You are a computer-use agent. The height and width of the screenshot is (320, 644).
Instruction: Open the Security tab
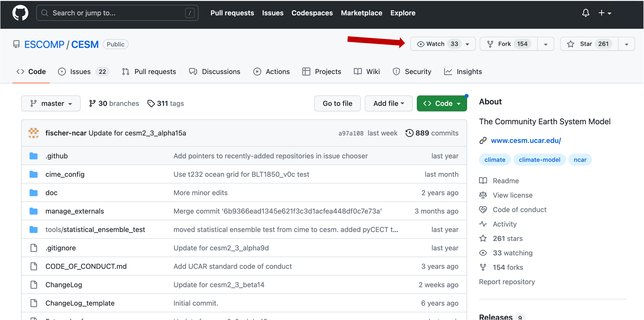pyautogui.click(x=412, y=71)
